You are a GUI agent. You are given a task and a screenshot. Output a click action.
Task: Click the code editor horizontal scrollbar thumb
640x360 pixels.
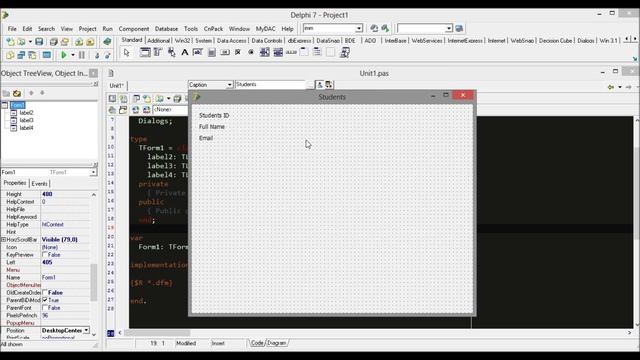157,333
